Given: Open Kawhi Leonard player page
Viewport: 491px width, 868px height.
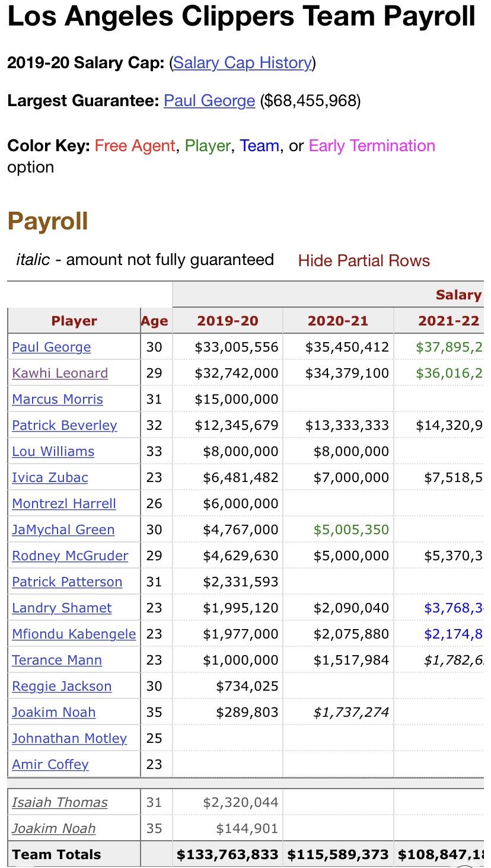Looking at the screenshot, I should (x=60, y=373).
